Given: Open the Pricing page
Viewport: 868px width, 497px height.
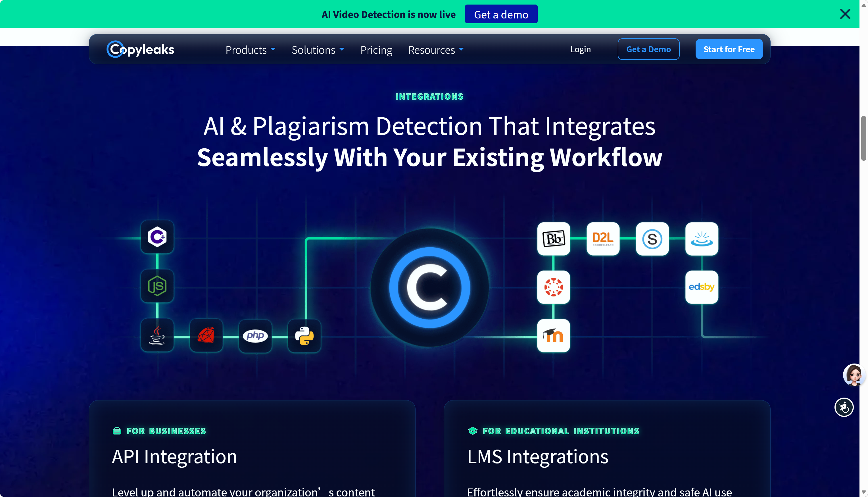Looking at the screenshot, I should [x=377, y=50].
